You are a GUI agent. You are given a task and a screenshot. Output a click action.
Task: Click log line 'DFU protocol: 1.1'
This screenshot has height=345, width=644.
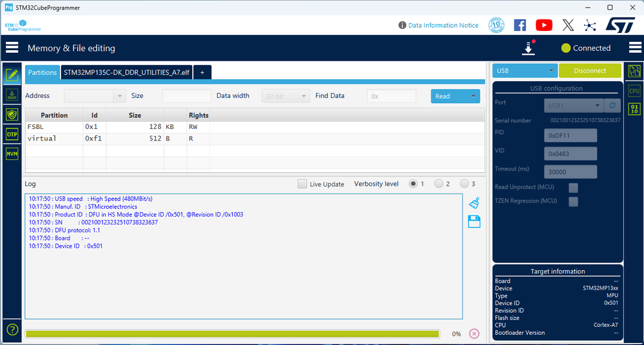point(64,230)
